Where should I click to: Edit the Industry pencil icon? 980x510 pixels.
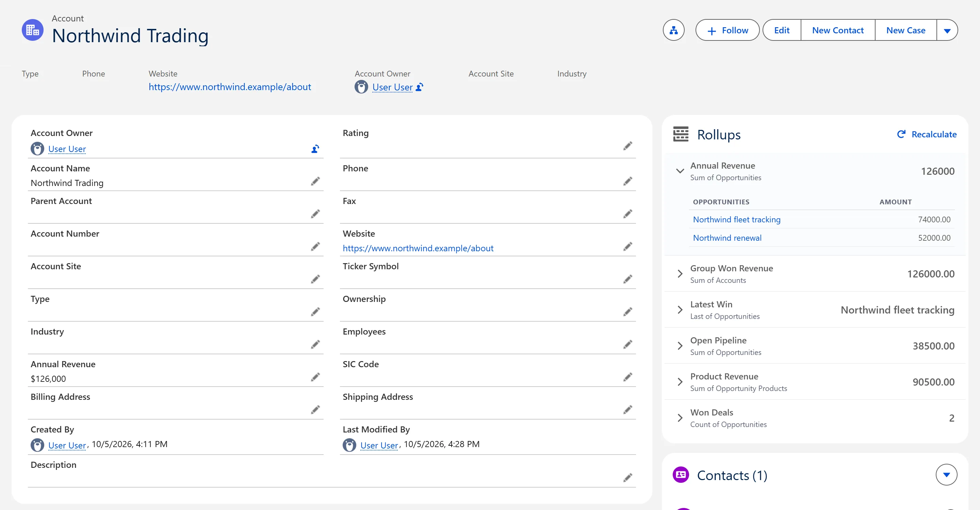315,345
